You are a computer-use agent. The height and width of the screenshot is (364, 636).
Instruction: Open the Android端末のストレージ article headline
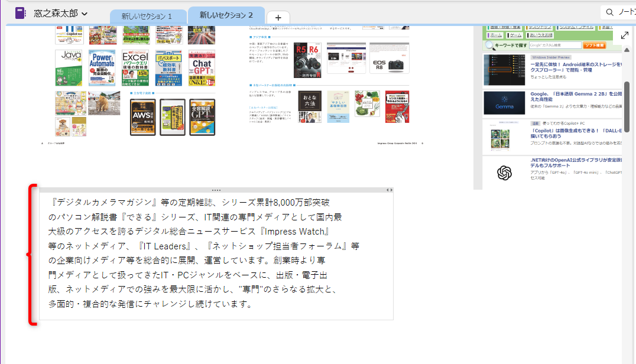tap(576, 67)
